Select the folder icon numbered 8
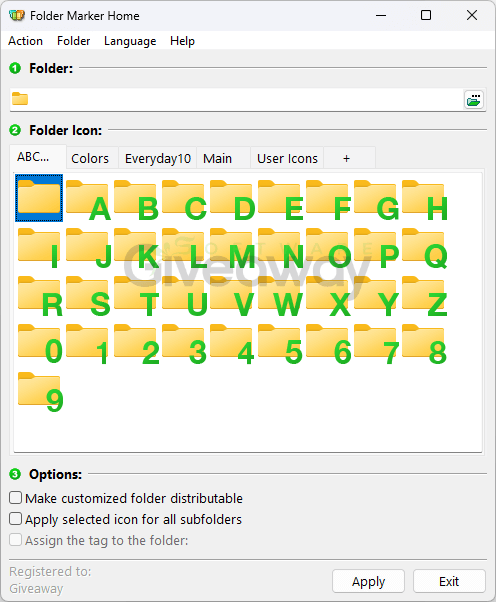The width and height of the screenshot is (496, 602). [x=423, y=343]
